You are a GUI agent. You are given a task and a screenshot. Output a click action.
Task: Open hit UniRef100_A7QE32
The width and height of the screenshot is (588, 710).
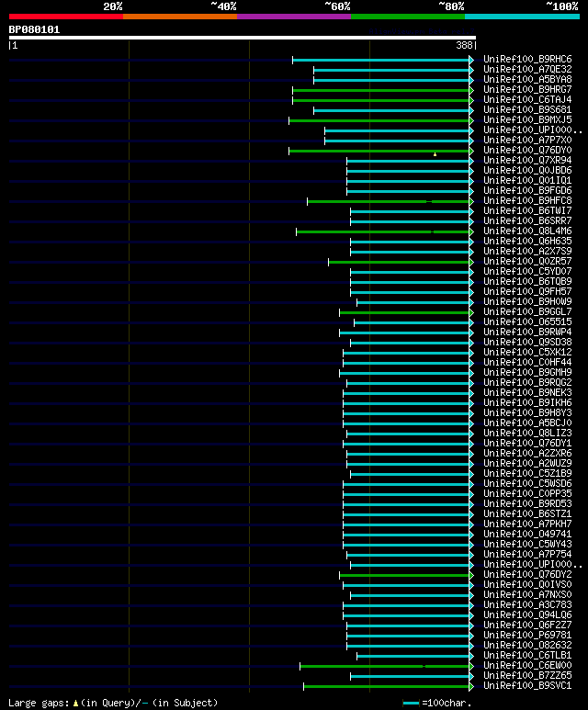[x=527, y=69]
